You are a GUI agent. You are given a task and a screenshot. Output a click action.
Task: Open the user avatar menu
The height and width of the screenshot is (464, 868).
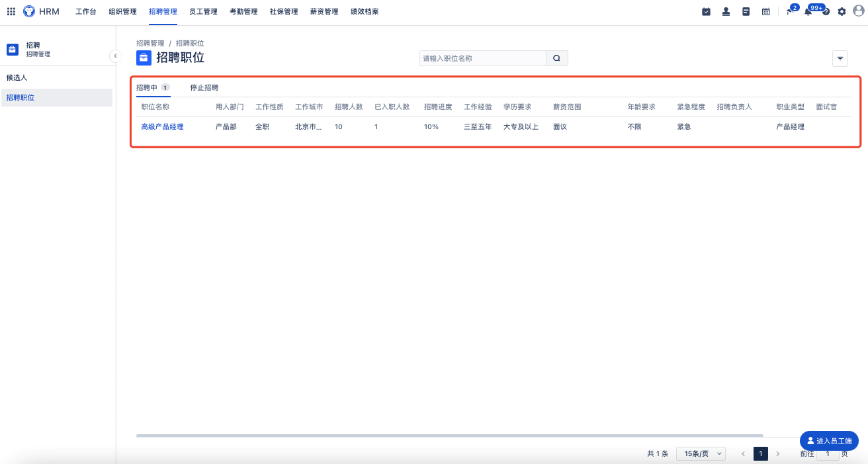pyautogui.click(x=859, y=11)
